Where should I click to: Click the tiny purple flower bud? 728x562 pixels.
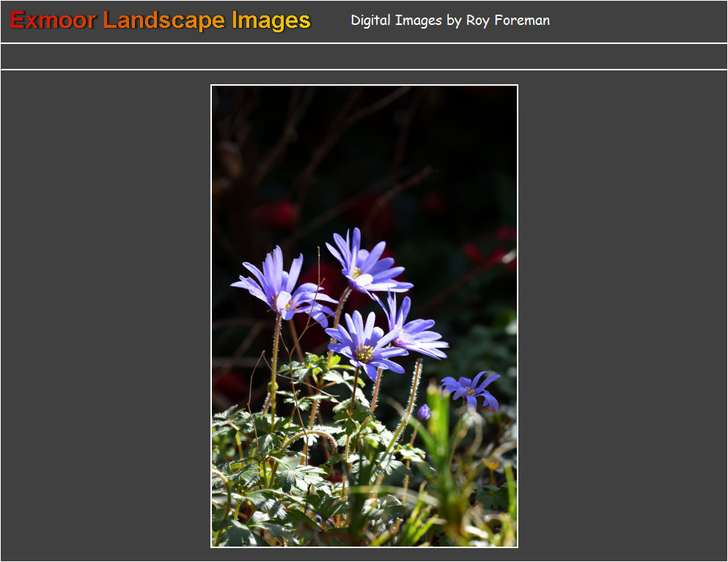tap(424, 412)
